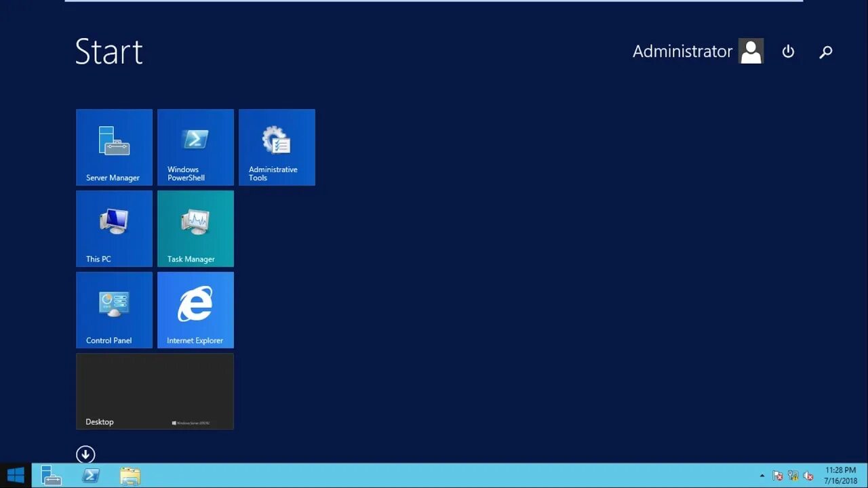Open the This PC tile
This screenshot has width=868, height=488.
click(x=114, y=228)
